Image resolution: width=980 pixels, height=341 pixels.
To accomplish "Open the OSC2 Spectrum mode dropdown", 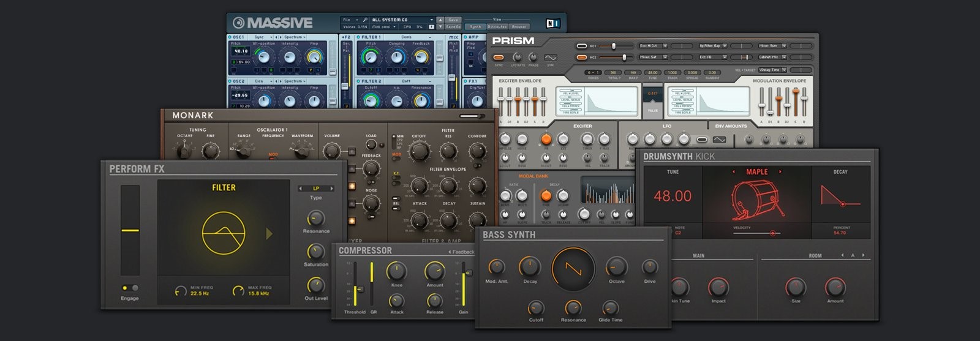I will point(295,81).
